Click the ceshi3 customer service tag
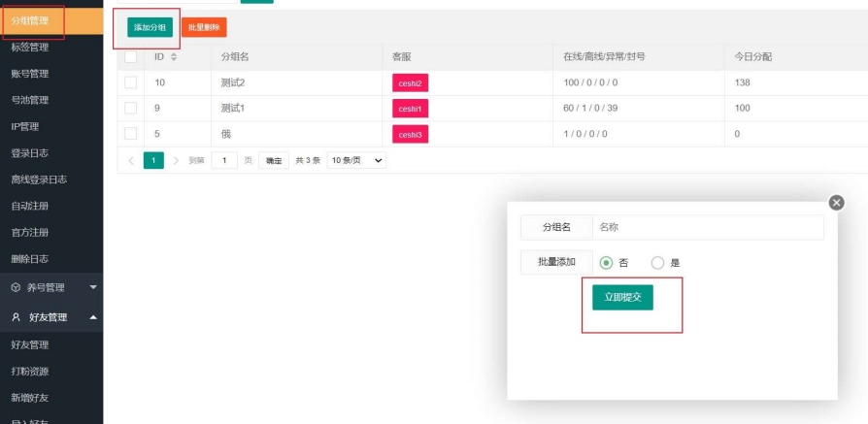Screen dimensions: 868x424 (x=410, y=134)
